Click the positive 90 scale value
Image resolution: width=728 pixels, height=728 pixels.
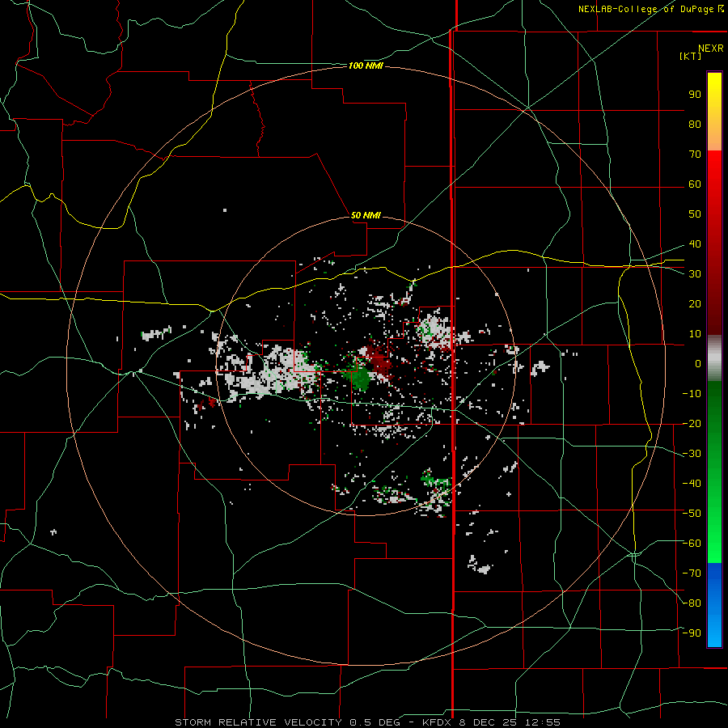pyautogui.click(x=695, y=95)
